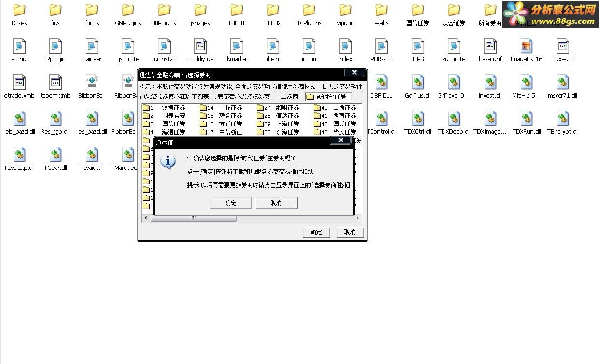Select the DBF.DLL file
This screenshot has width=600, height=364.
click(382, 86)
